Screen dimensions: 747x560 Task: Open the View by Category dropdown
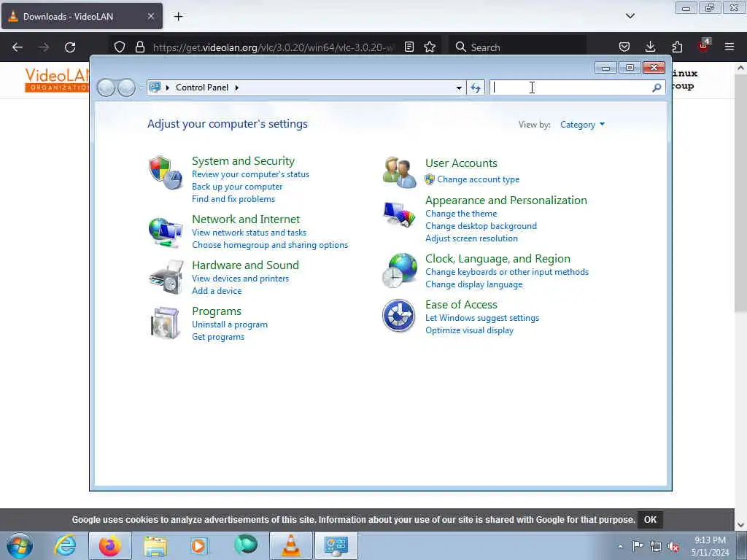click(x=582, y=125)
